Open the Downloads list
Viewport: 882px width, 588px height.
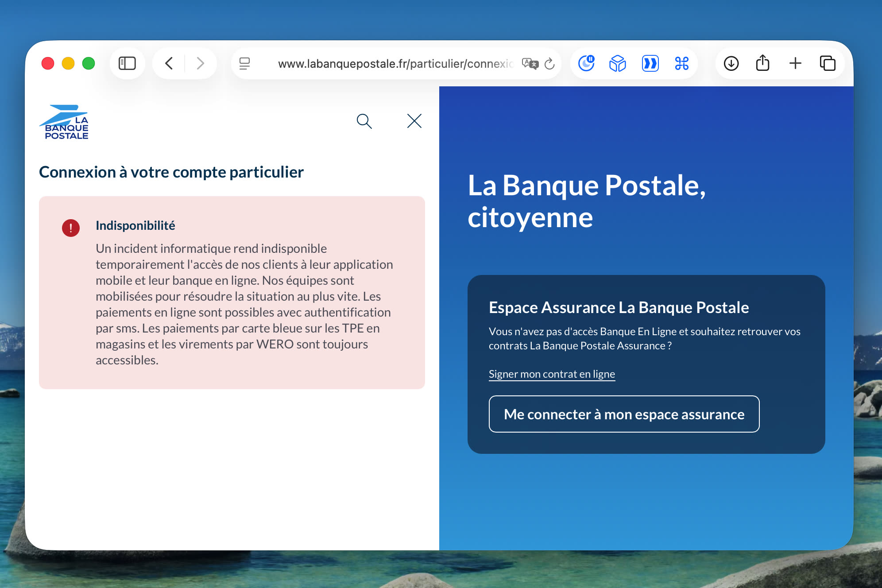(x=731, y=63)
